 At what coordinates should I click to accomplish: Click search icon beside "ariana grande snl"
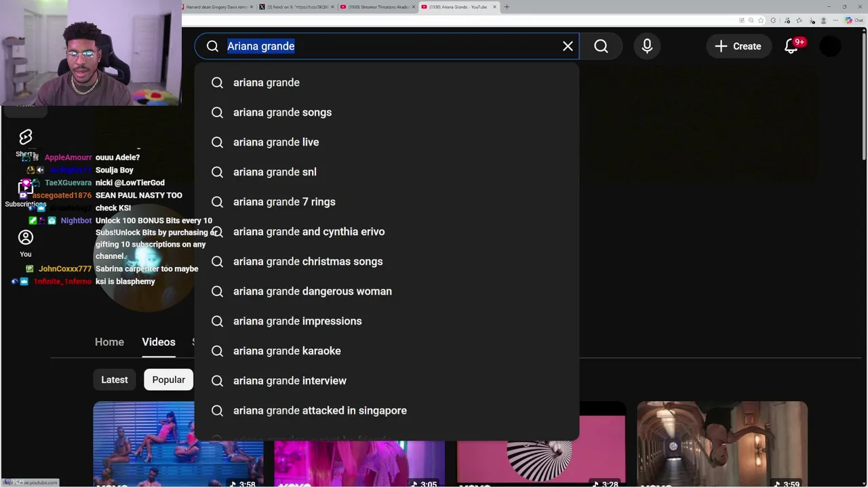coord(217,172)
